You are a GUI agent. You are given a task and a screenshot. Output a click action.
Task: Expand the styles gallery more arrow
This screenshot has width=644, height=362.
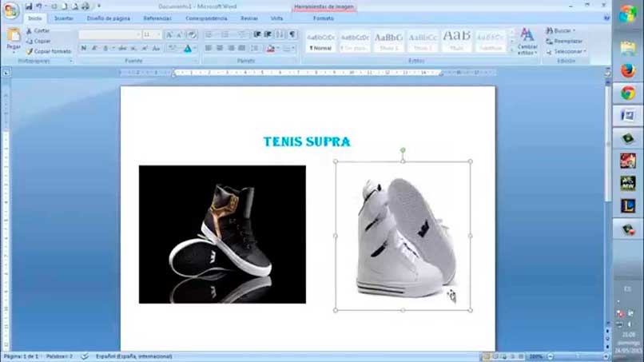511,50
